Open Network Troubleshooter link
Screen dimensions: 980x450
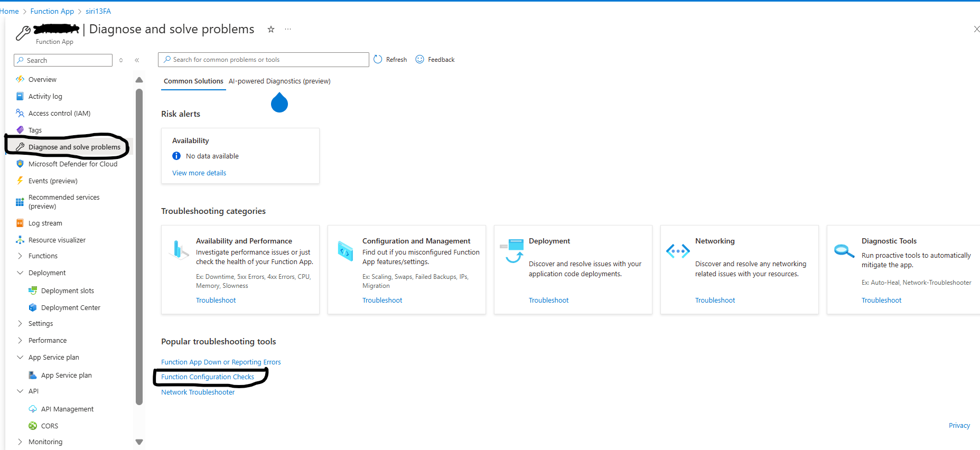tap(198, 392)
